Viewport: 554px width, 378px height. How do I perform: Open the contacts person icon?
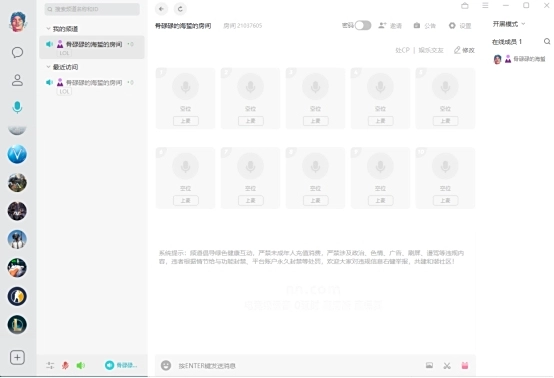[x=17, y=80]
